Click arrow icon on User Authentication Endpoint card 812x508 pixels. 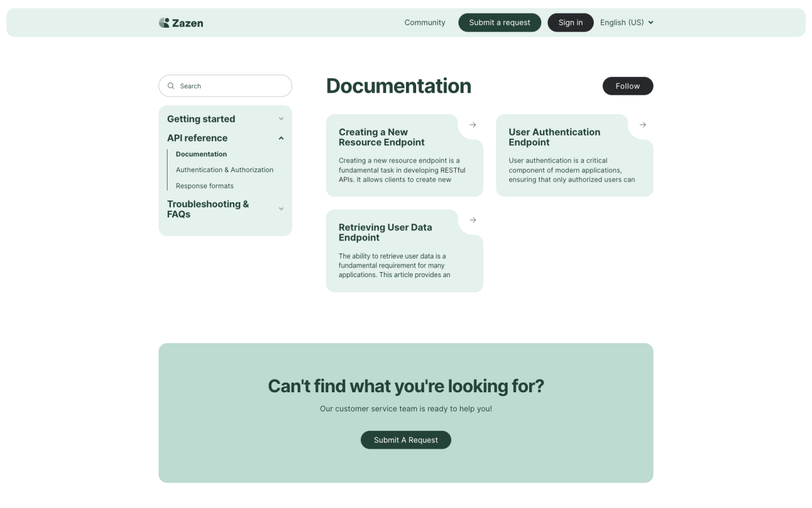642,125
